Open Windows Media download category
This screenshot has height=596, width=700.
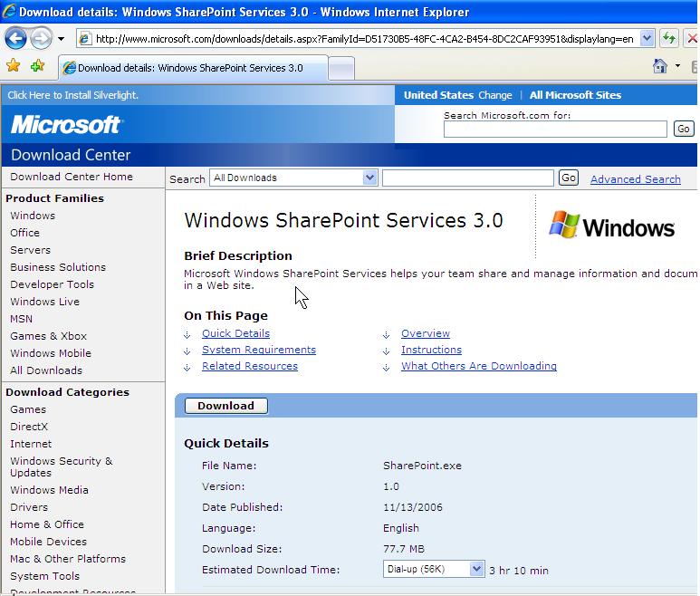49,490
